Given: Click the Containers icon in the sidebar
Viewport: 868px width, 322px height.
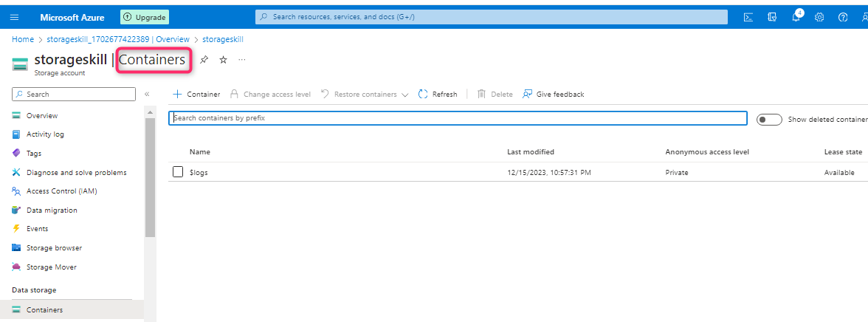Looking at the screenshot, I should point(16,309).
